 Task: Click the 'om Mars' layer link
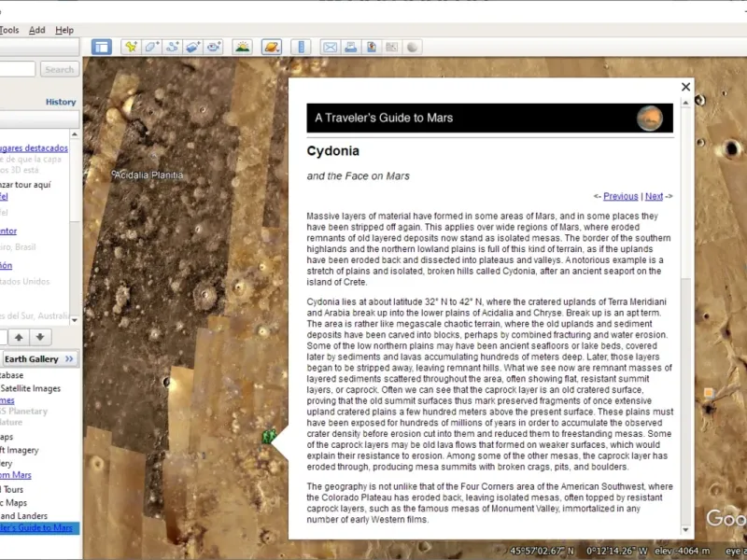[x=16, y=475]
